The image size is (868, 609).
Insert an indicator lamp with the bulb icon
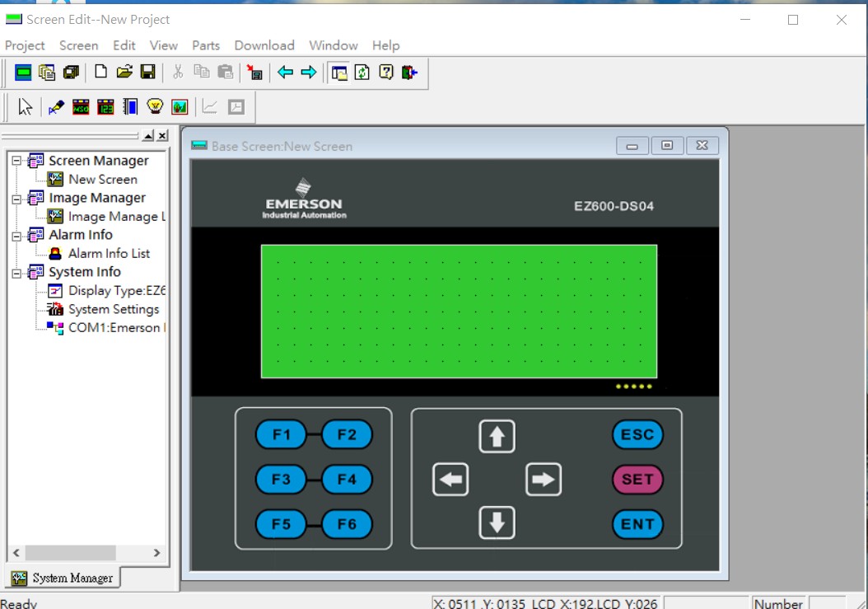pos(155,107)
